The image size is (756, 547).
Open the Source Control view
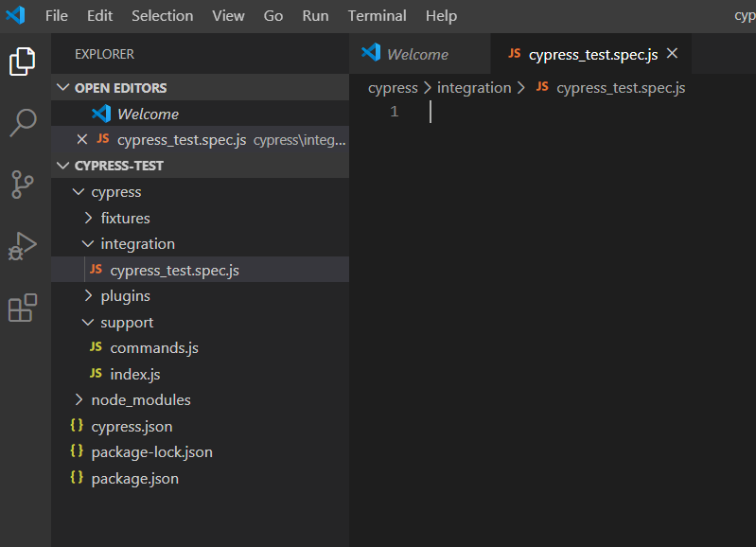click(22, 185)
